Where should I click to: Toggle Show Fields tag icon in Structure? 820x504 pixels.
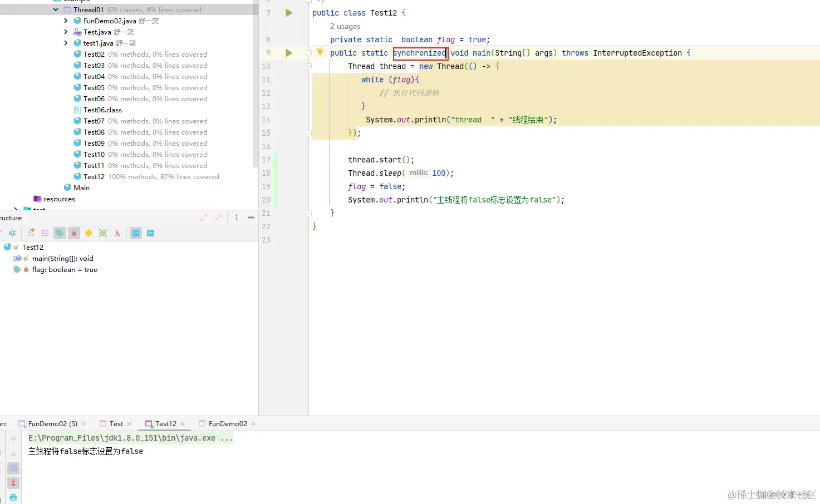tap(60, 233)
